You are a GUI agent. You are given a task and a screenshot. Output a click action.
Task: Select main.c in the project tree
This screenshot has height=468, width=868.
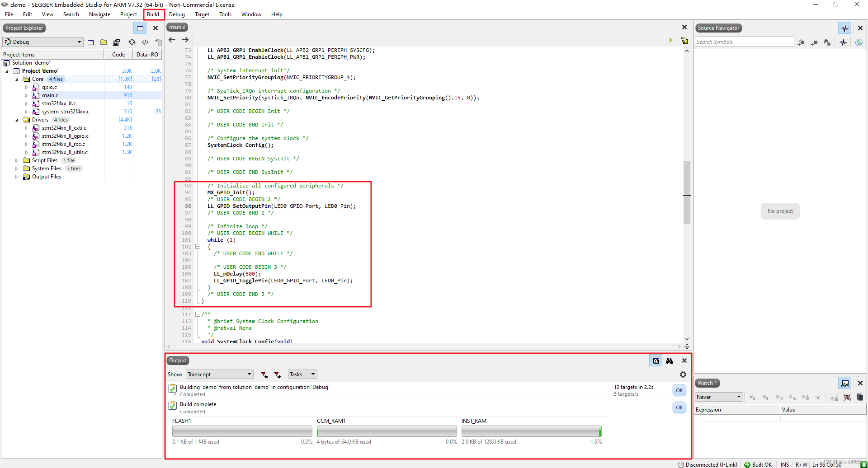pyautogui.click(x=50, y=95)
